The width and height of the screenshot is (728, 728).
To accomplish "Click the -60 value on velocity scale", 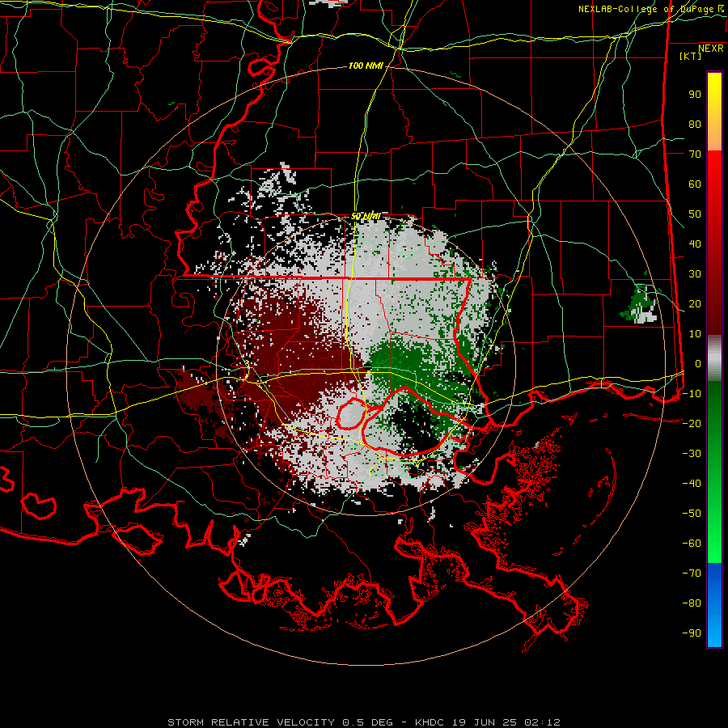I will click(x=692, y=544).
